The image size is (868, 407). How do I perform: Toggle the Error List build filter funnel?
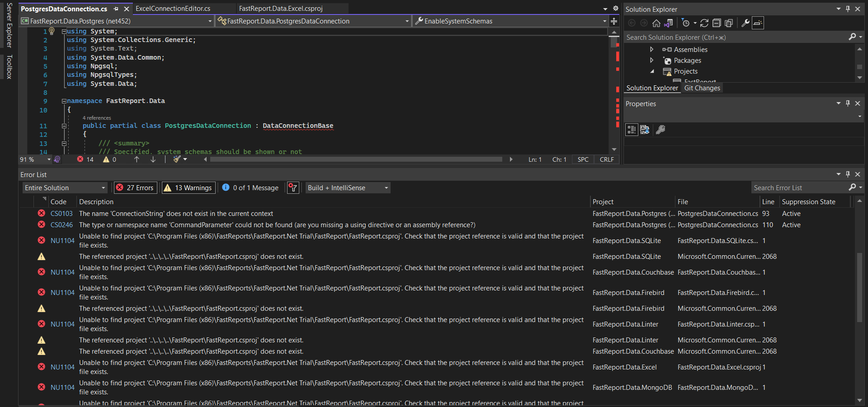pos(293,188)
